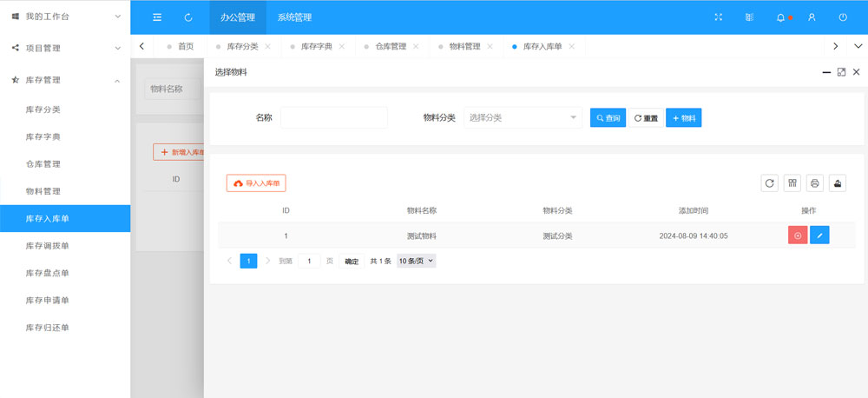Click the 名称 name input field
Image resolution: width=868 pixels, height=398 pixels.
click(x=333, y=117)
